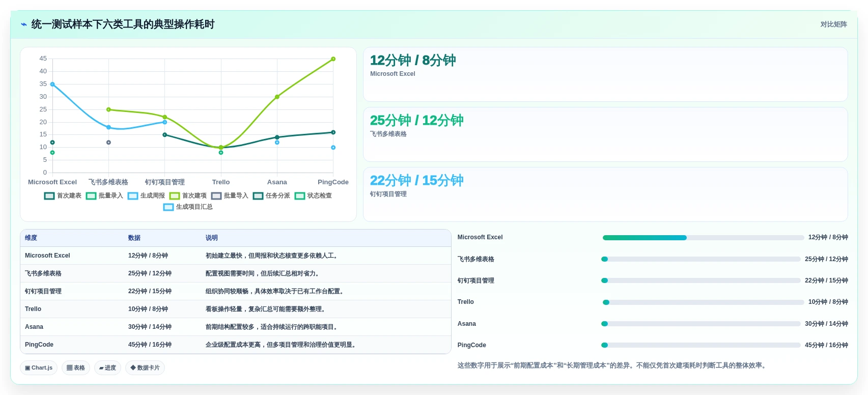Click the Trello progress bar
The width and height of the screenshot is (868, 395).
pyautogui.click(x=703, y=302)
